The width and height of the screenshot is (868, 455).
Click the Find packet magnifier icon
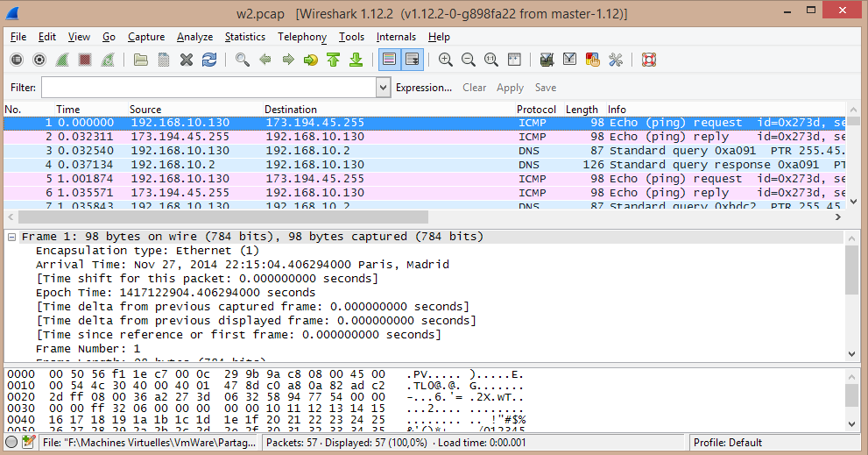(243, 60)
